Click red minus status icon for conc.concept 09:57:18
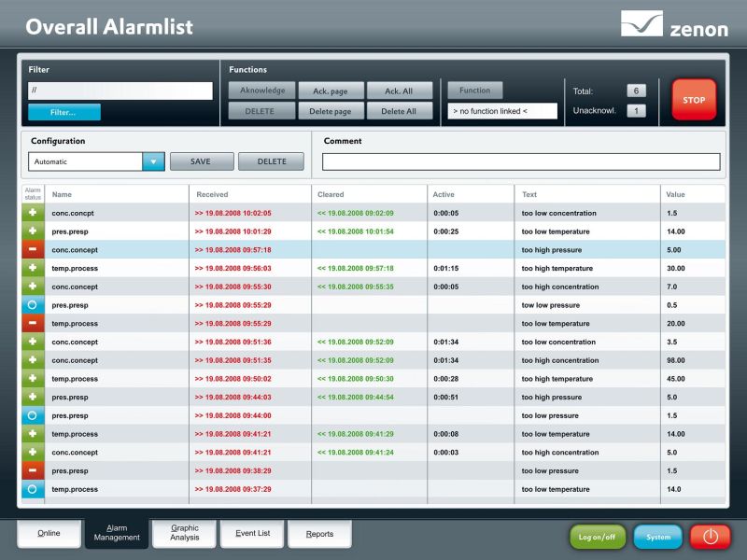Screen dimensions: 747x560 33,250
